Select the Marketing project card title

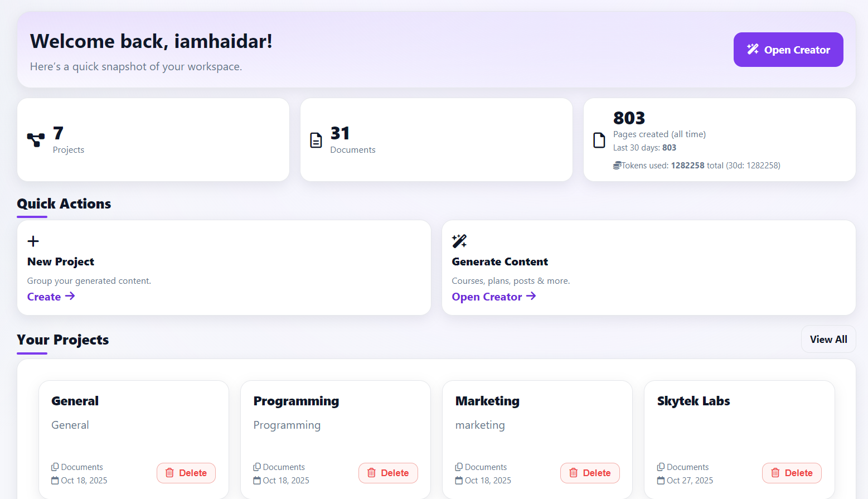pyautogui.click(x=487, y=400)
